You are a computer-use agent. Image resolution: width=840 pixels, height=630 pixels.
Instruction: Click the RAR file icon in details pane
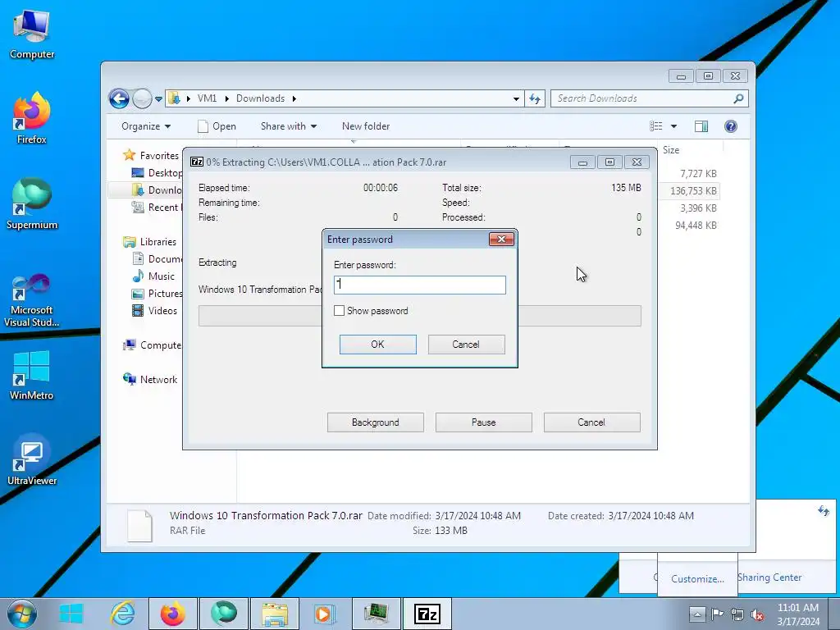click(139, 526)
